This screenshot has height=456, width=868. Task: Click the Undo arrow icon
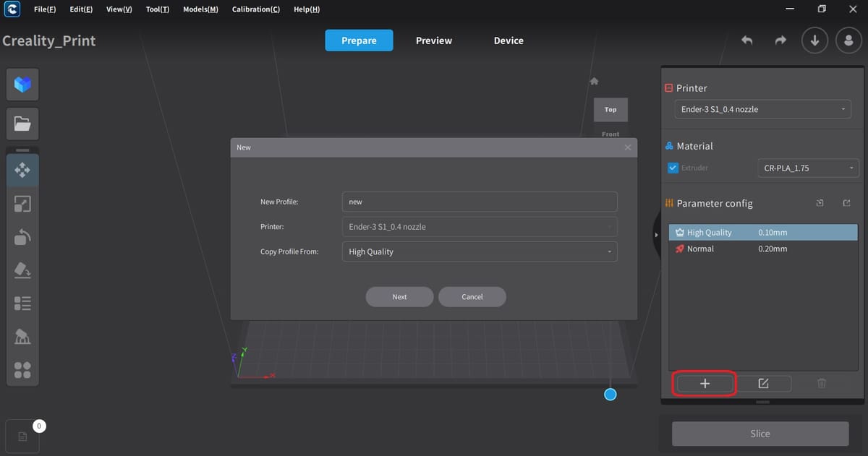747,40
